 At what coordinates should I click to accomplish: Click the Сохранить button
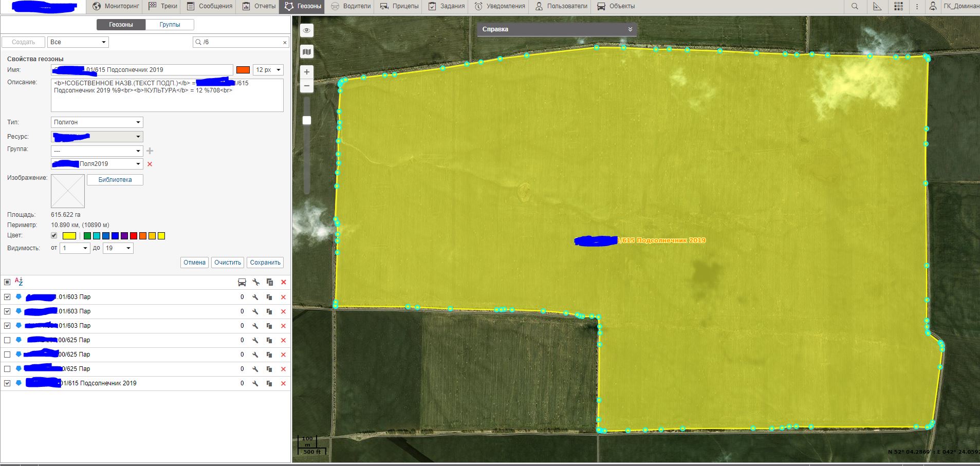point(265,263)
